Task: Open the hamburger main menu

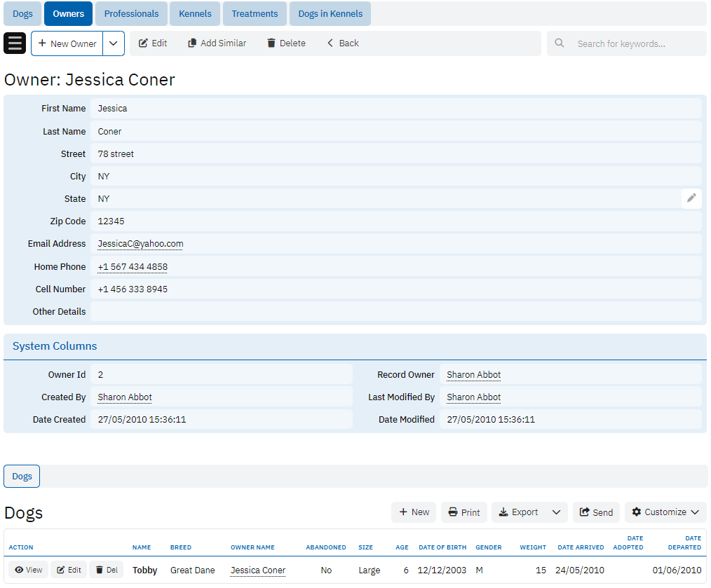Action: tap(15, 43)
